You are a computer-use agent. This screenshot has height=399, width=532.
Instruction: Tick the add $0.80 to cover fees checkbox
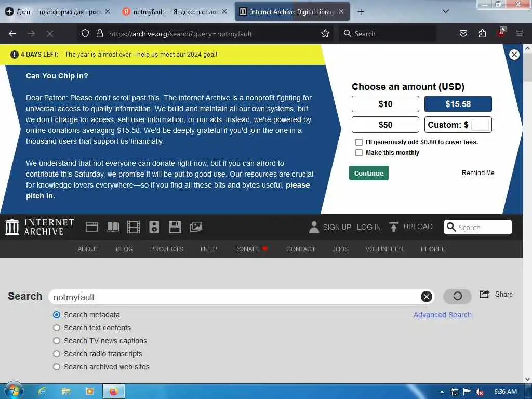coord(358,142)
